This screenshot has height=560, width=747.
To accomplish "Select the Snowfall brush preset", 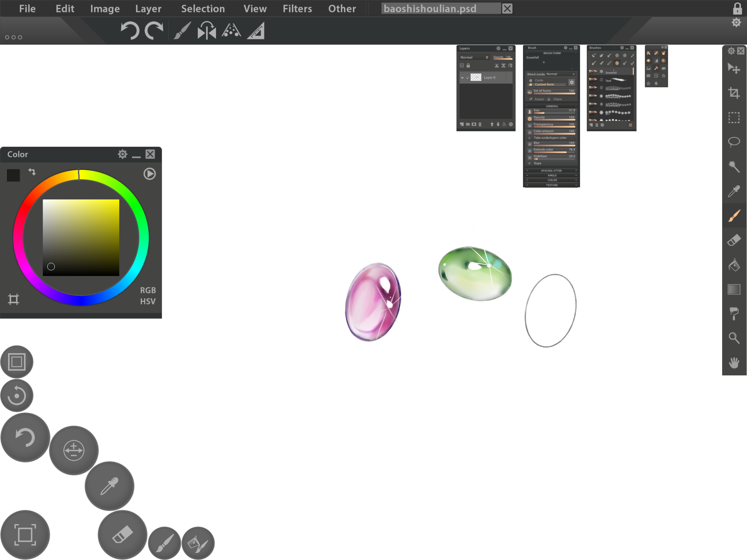I will tap(611, 72).
